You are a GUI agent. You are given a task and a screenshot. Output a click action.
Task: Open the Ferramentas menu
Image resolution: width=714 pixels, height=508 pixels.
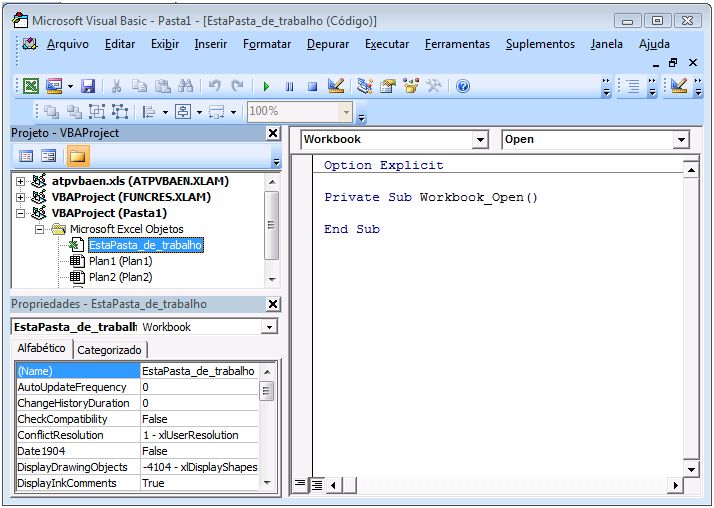[x=457, y=44]
